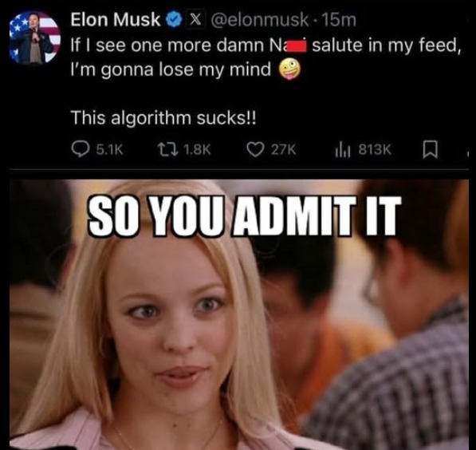Open the @elonmusk handle link
The image size is (476, 450).
click(259, 20)
